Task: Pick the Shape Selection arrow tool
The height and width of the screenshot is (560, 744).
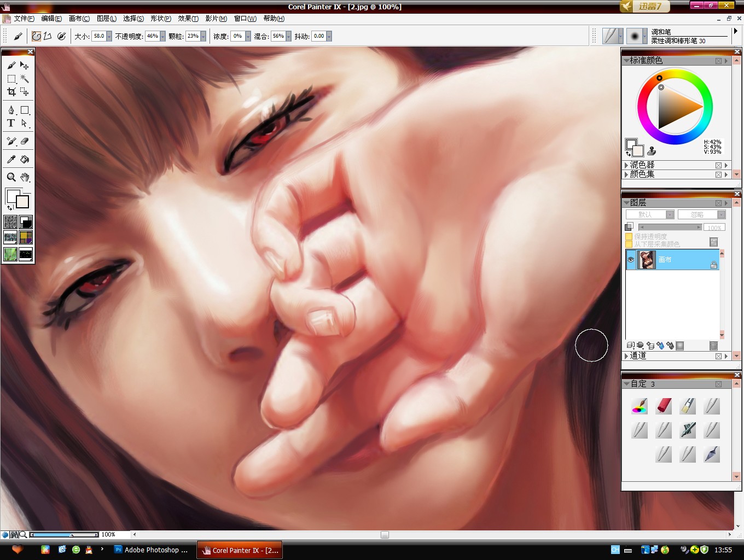Action: (x=25, y=123)
